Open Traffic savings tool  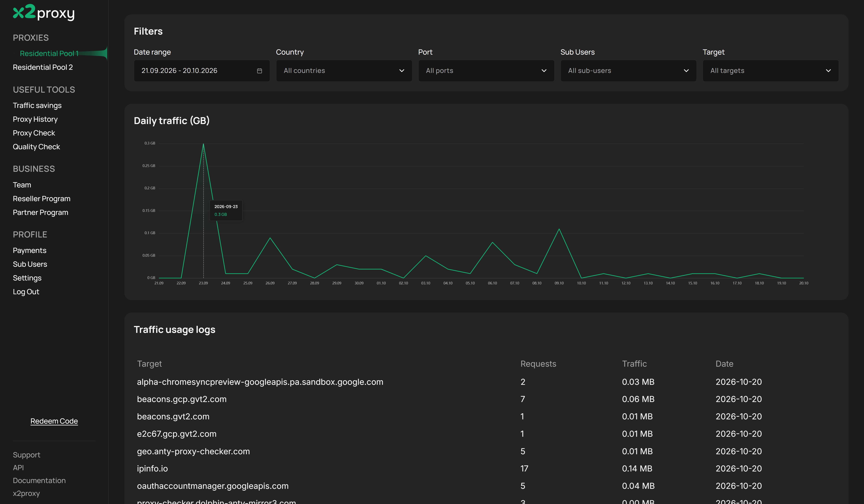pos(37,105)
